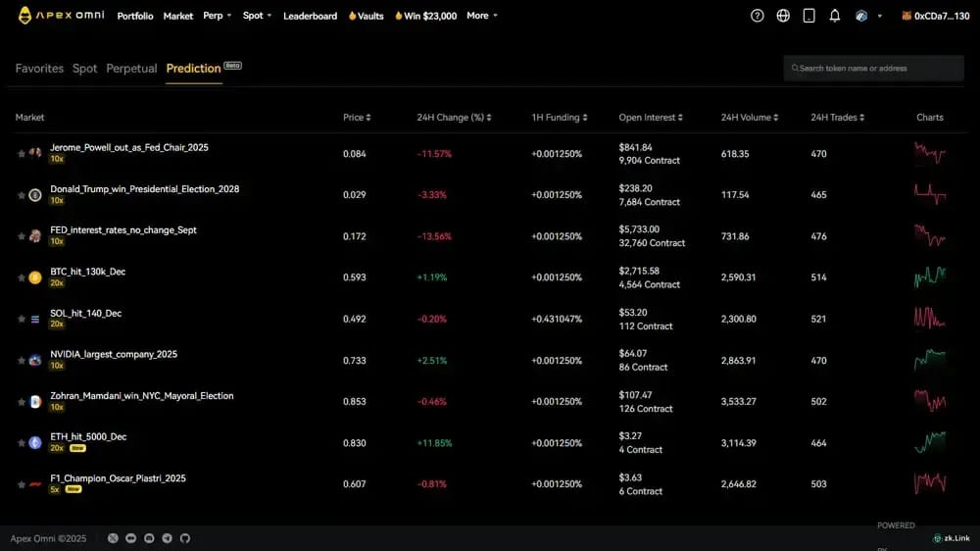Switch to the Spot markets tab
980x551 pixels.
pyautogui.click(x=84, y=69)
